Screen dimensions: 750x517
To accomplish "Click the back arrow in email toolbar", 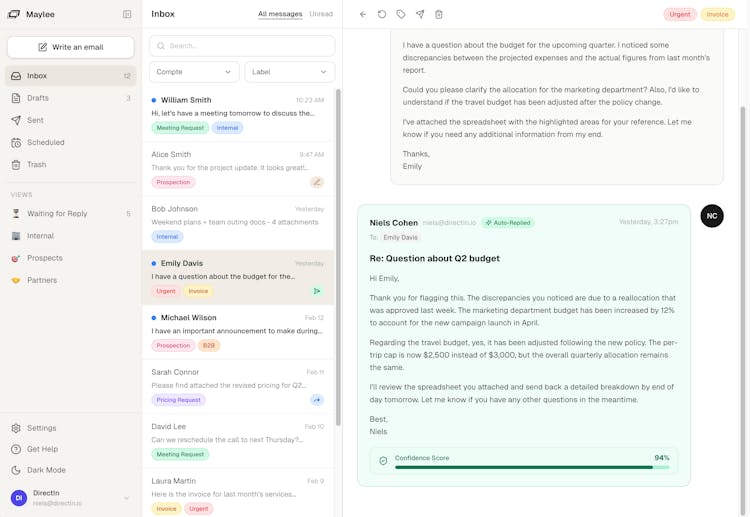I will 363,15.
